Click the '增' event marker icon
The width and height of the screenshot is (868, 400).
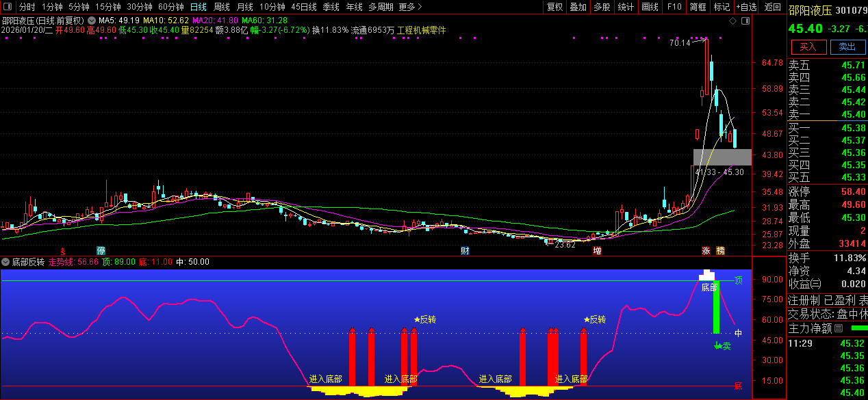point(597,251)
